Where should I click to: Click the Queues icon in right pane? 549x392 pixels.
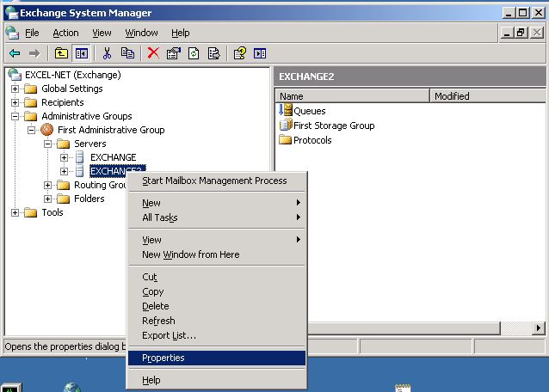286,110
